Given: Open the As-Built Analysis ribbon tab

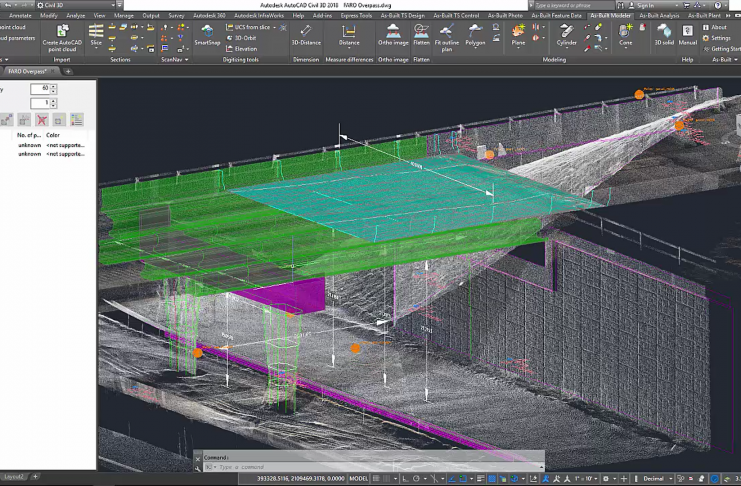Looking at the screenshot, I should (x=658, y=16).
